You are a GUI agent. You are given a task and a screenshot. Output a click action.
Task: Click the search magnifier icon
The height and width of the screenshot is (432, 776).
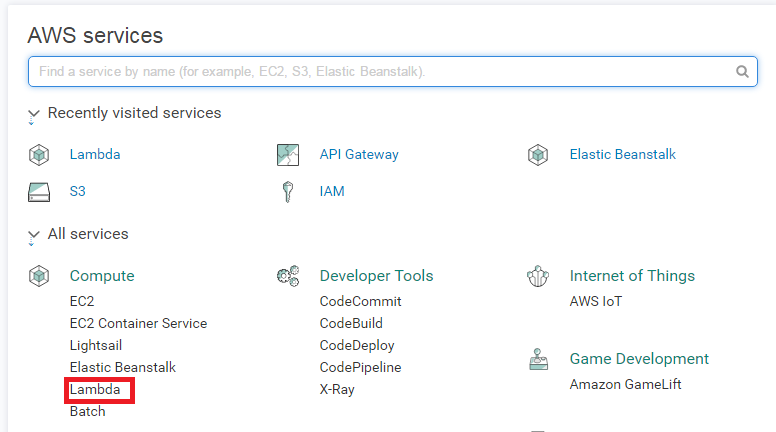click(x=742, y=72)
